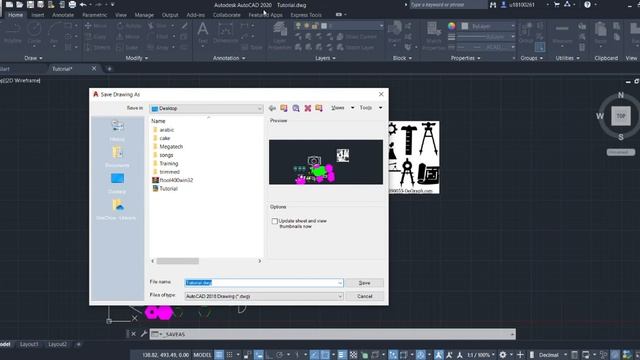Screen dimensions: 640x360
Task: Click the Open file icon in quick access toolbar
Action: (20, 5)
